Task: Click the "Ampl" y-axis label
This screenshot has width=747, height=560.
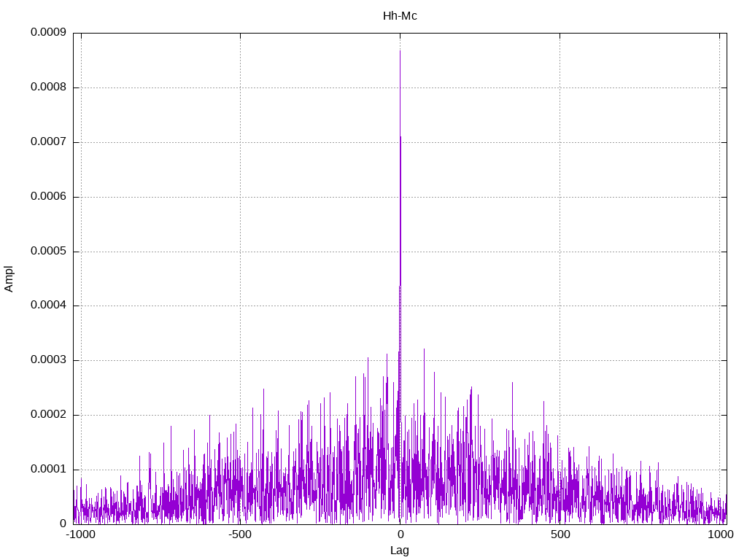Action: click(x=9, y=279)
